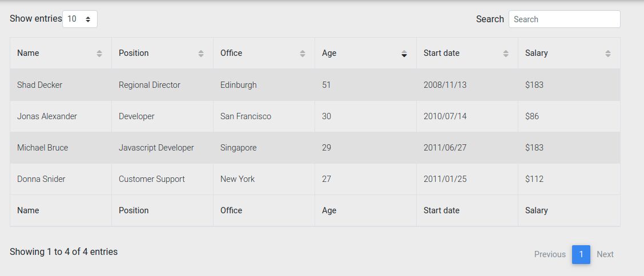The image size is (644, 276).
Task: Click the footer Age column label
Action: pos(329,210)
